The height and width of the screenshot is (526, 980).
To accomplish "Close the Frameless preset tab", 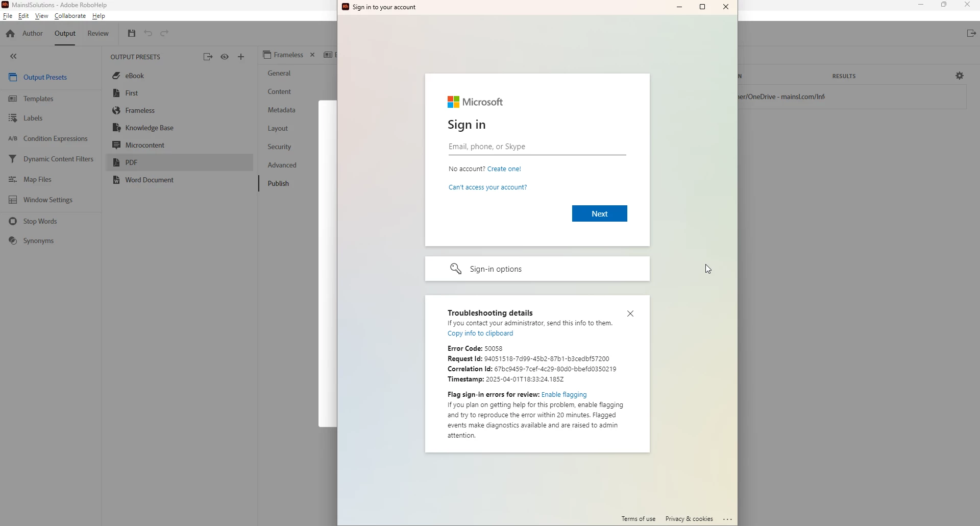I will pyautogui.click(x=313, y=55).
